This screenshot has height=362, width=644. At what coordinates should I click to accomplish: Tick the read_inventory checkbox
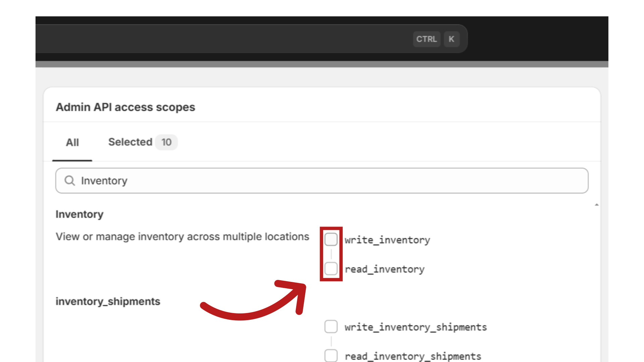point(331,268)
